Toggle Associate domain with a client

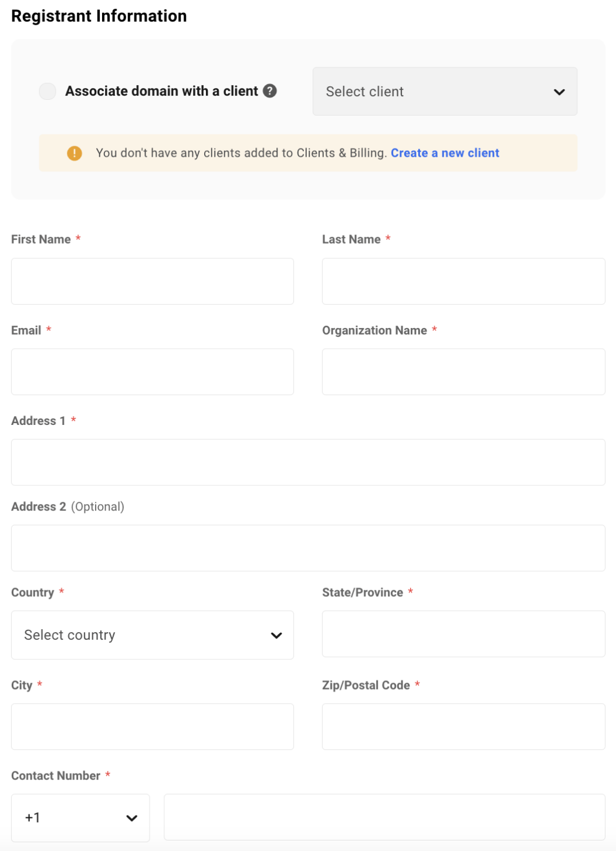point(48,91)
